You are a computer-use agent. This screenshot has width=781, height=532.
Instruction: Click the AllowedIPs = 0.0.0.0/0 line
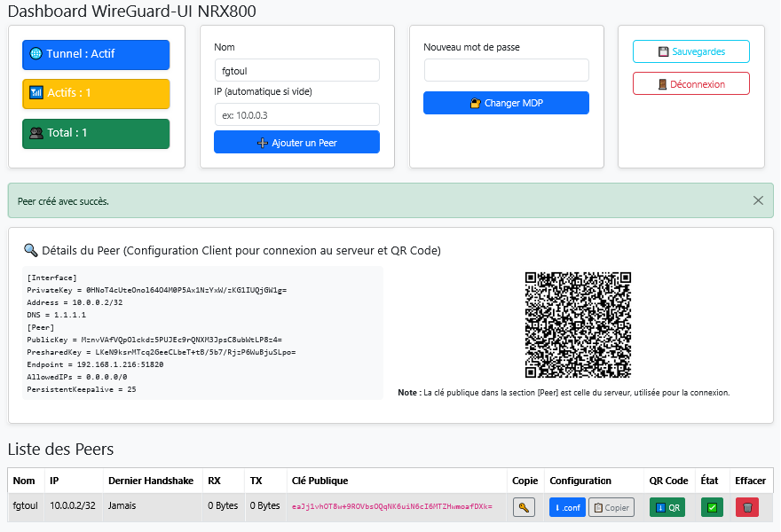pyautogui.click(x=77, y=377)
